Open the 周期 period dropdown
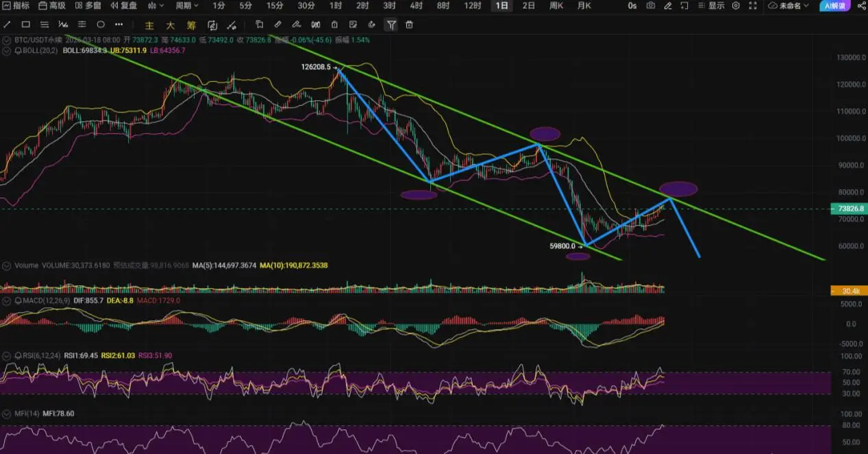Screen dimensions: 868x454 [x=187, y=5]
